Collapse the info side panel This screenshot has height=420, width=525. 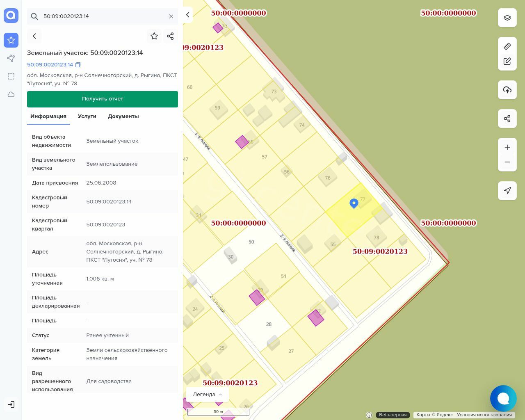coord(187,15)
